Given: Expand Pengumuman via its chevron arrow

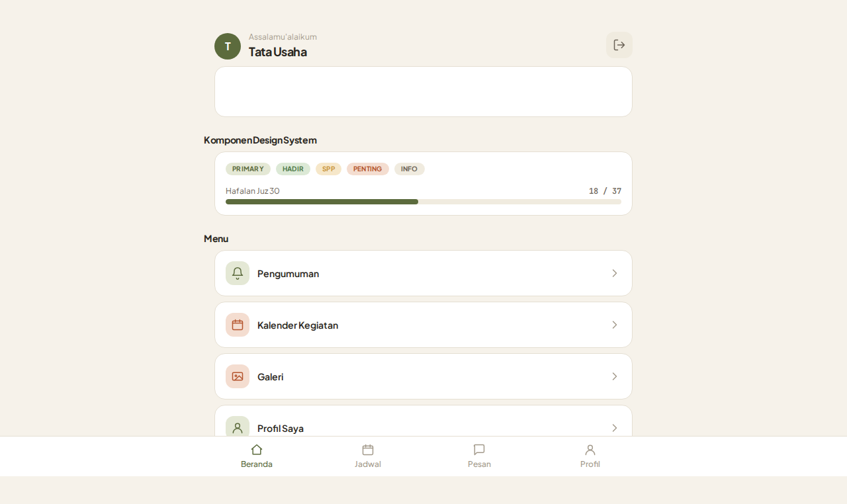Looking at the screenshot, I should 615,273.
